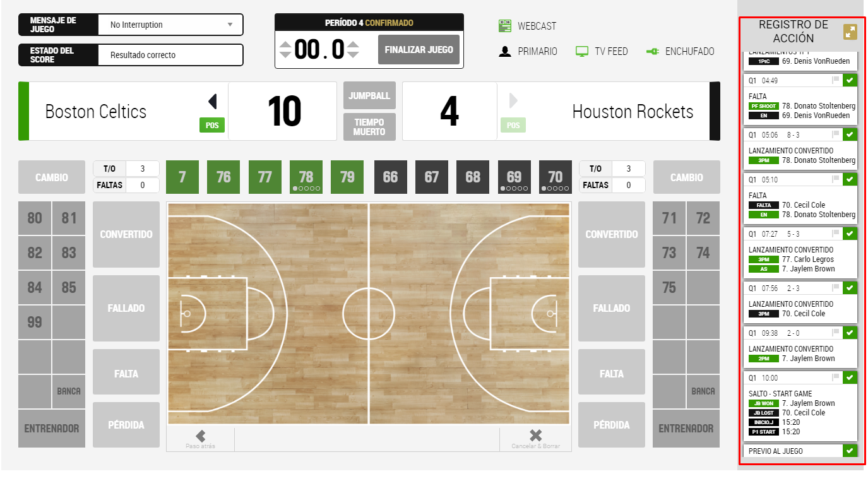Flag the Q1 09:38 log entry
868x481 pixels.
point(836,333)
